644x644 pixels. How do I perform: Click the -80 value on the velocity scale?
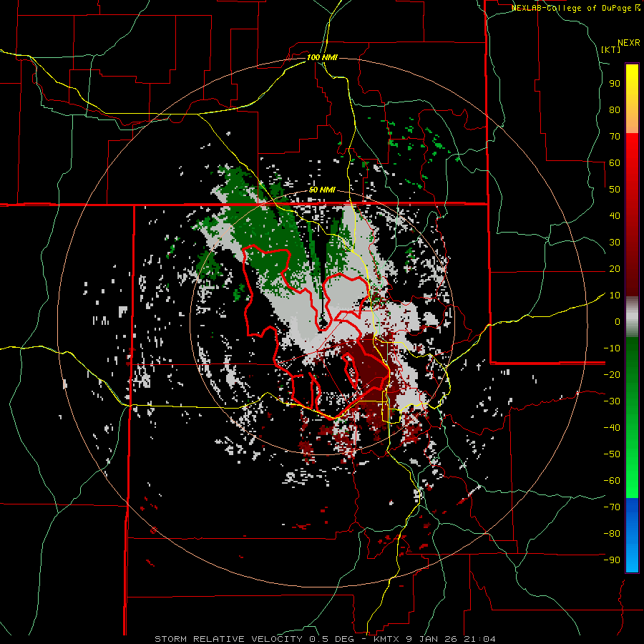612,534
